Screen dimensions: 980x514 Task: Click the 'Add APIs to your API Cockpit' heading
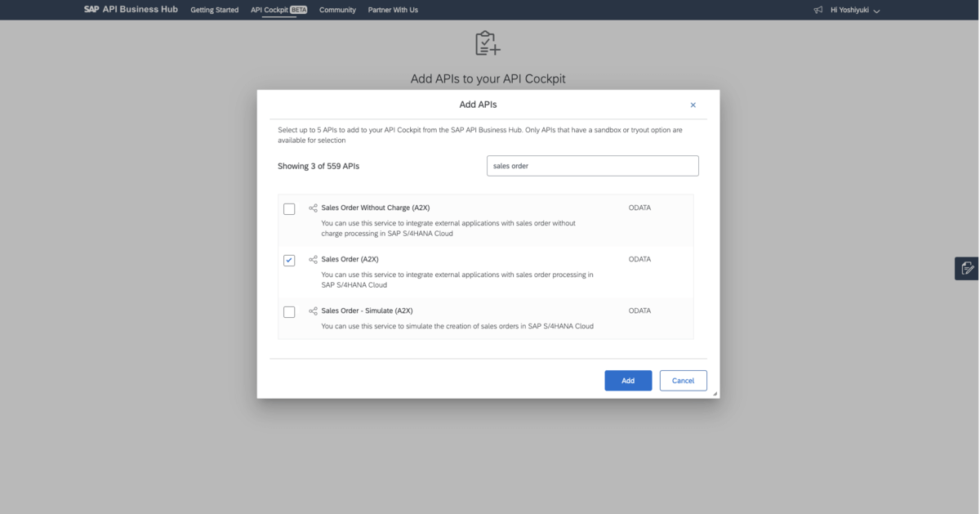[x=488, y=79]
